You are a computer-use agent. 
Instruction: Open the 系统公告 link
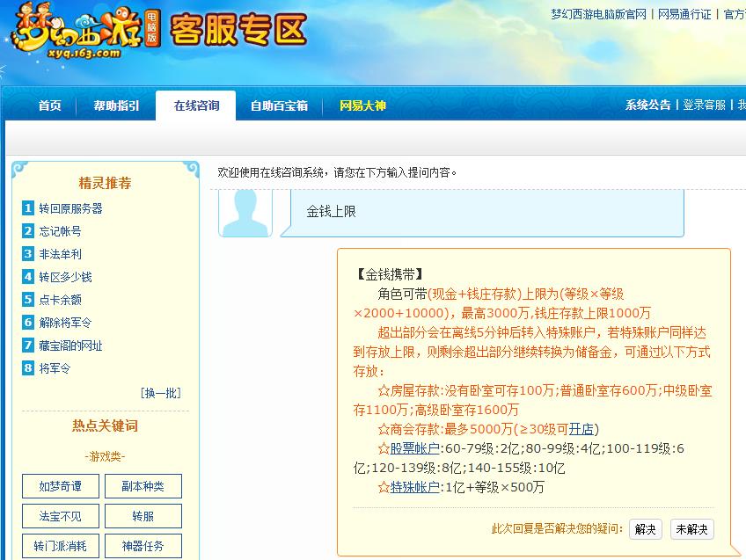[647, 105]
